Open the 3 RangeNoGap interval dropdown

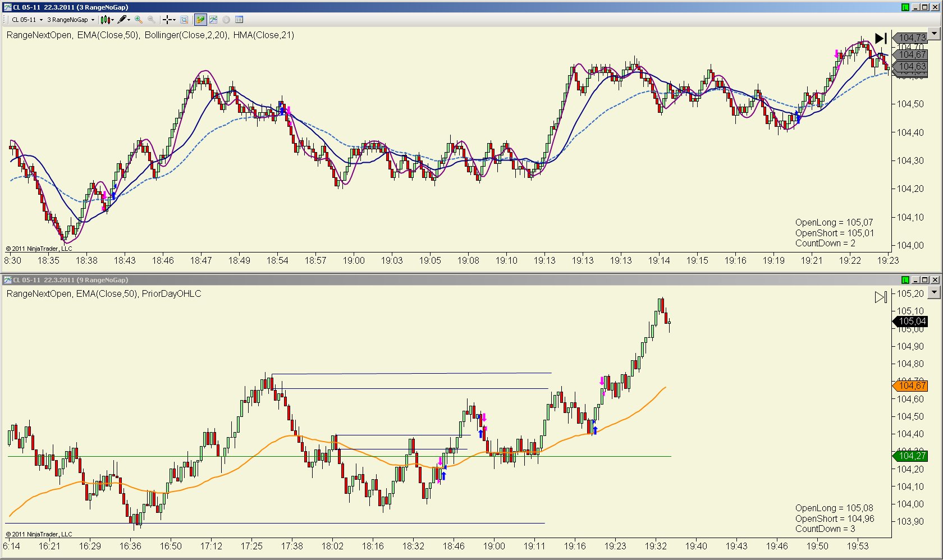71,20
